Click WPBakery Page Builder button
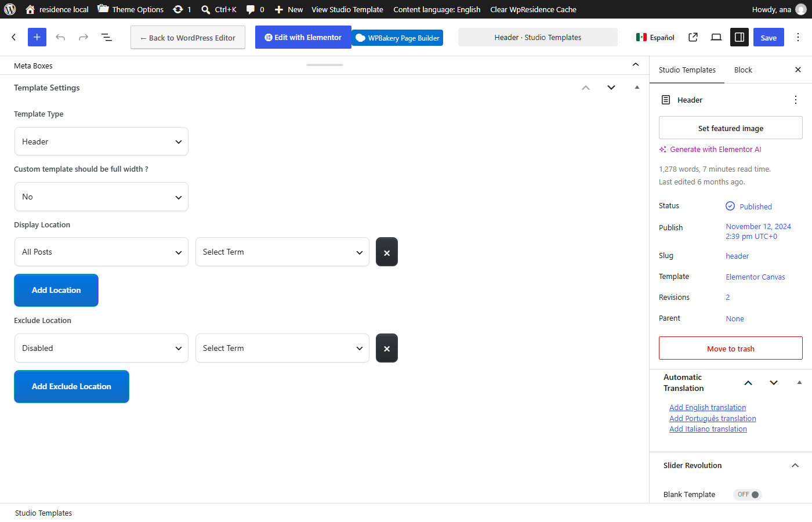812x522 pixels. tap(398, 38)
